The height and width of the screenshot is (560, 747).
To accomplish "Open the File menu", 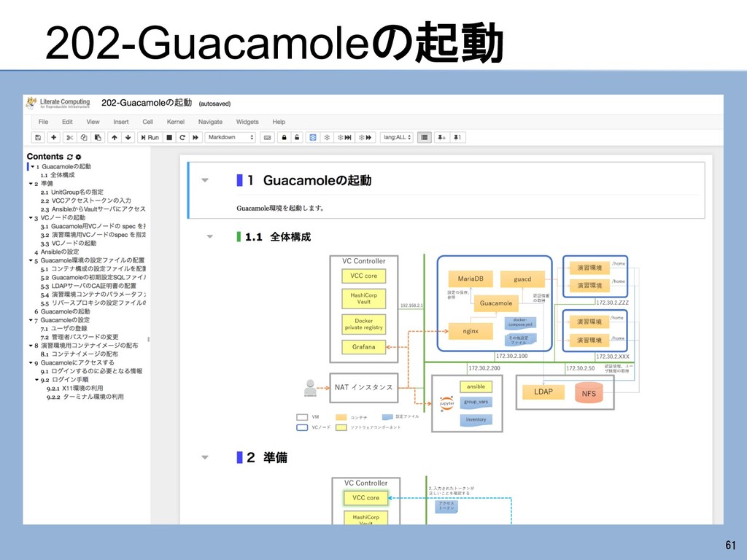I will [43, 122].
